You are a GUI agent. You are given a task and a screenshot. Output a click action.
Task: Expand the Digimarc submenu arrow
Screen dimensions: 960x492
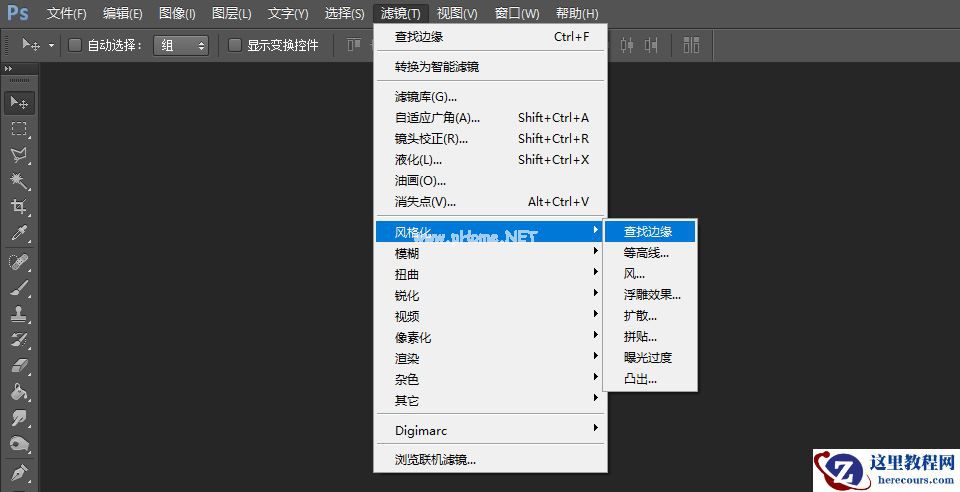[x=596, y=428]
